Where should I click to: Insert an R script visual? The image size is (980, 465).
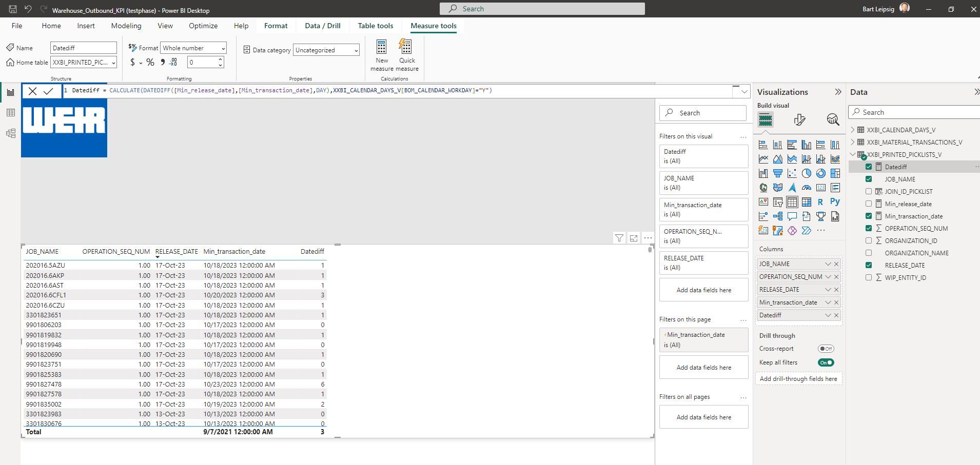pos(821,202)
